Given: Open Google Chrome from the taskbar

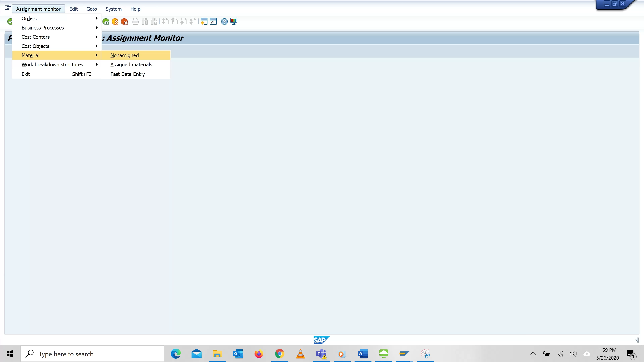Looking at the screenshot, I should (x=280, y=354).
